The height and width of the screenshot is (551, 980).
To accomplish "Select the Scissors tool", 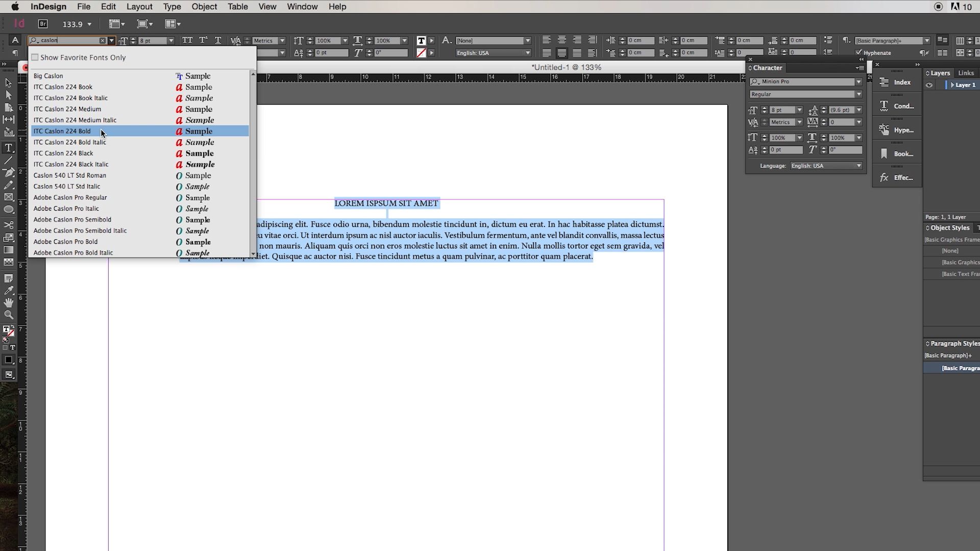I will [x=8, y=225].
